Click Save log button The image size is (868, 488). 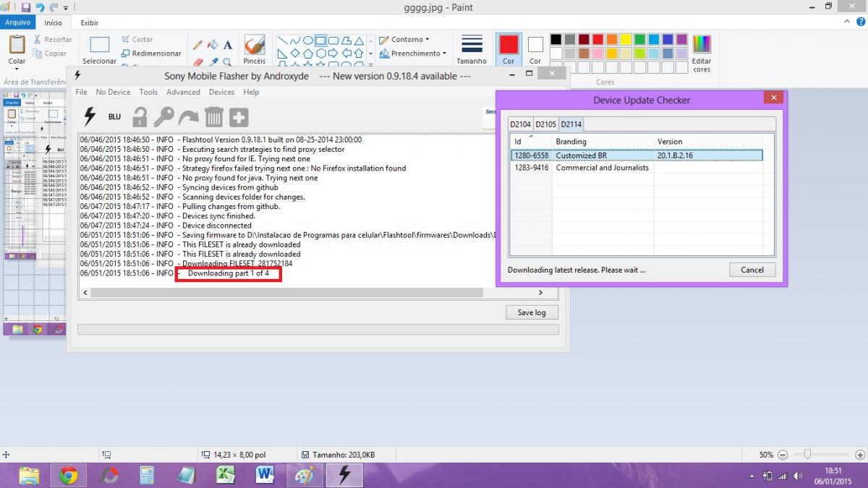tap(532, 312)
